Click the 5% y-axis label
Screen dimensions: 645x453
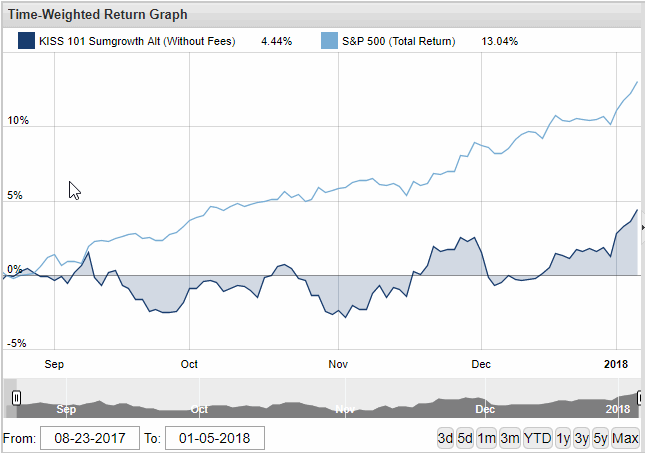coord(15,195)
